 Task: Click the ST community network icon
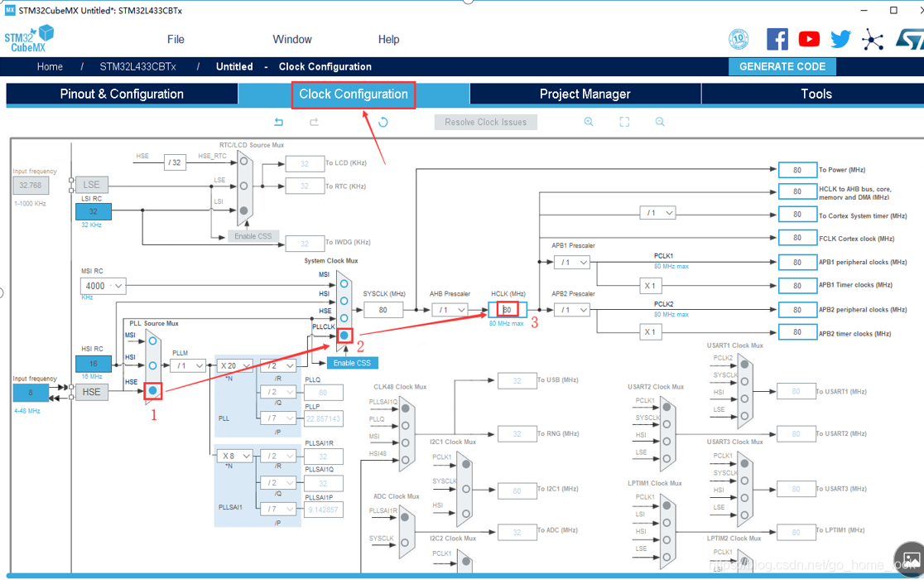tap(873, 40)
